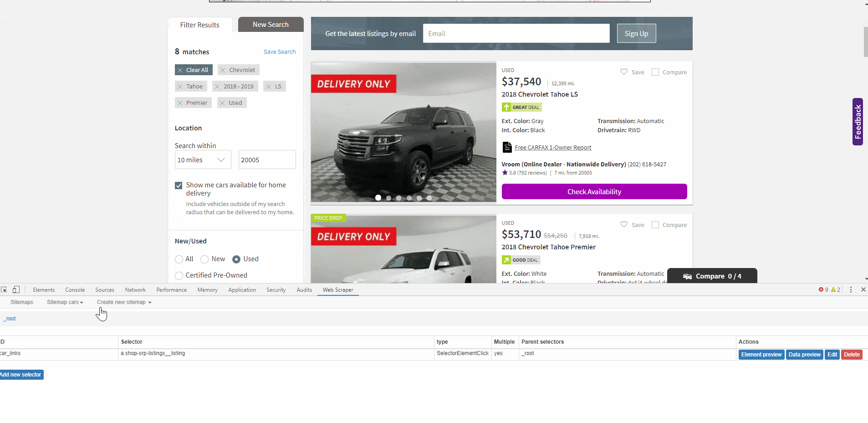Click the page vertical scrollbar thumb

pyautogui.click(x=865, y=42)
